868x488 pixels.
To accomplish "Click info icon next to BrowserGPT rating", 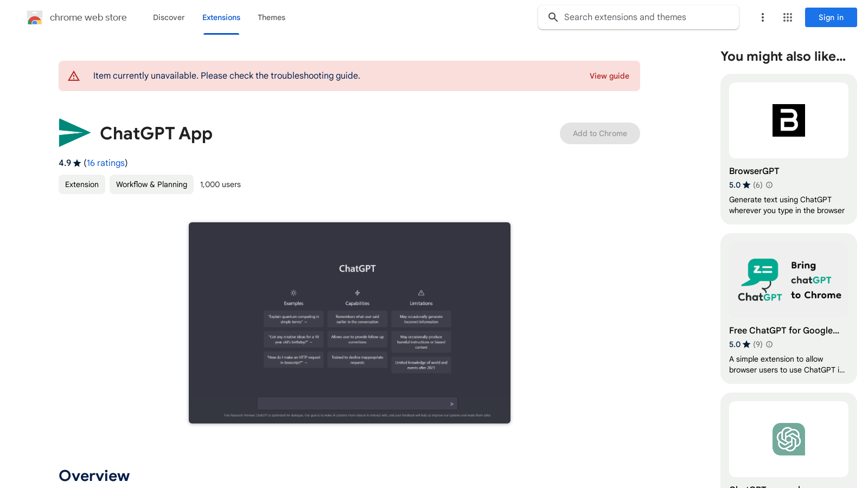I will (x=769, y=185).
